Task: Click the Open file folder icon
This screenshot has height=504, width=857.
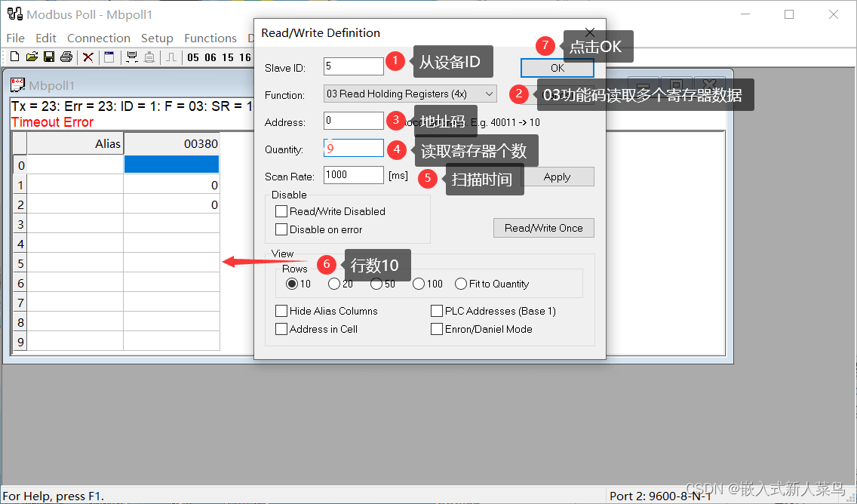Action: 32,57
